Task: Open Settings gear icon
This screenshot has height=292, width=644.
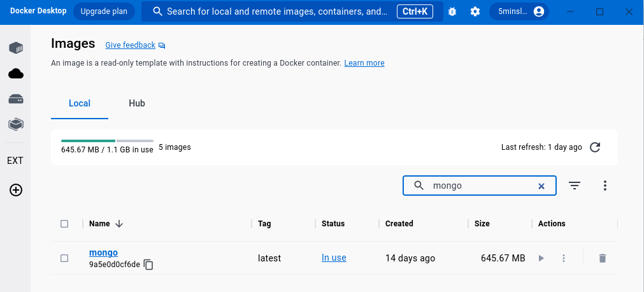Action: [x=475, y=11]
